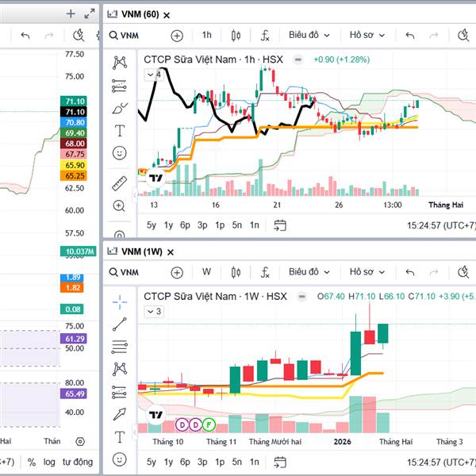Select the forecast tool in 1W chart
This screenshot has width=476, height=476.
[119, 392]
